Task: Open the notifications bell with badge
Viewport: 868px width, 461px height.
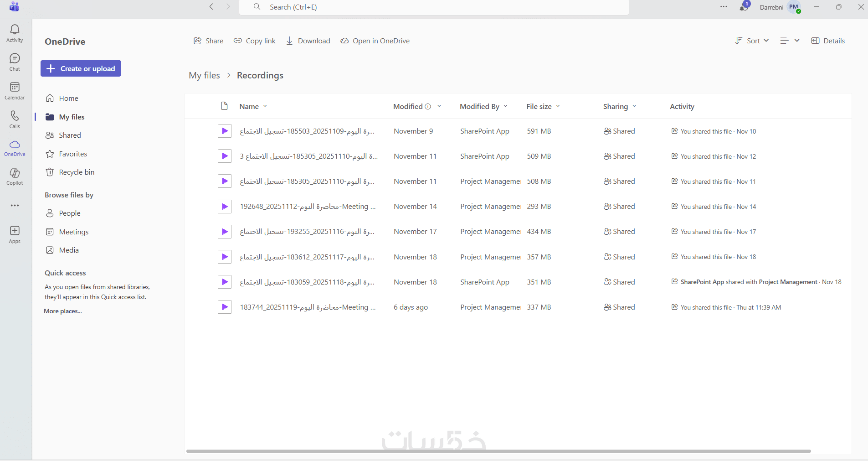Action: pos(744,7)
